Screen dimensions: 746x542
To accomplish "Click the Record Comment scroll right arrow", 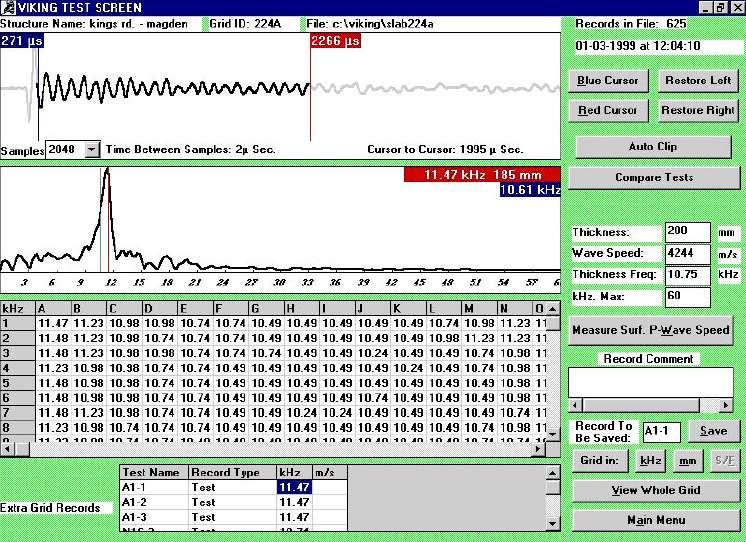I will pyautogui.click(x=726, y=405).
